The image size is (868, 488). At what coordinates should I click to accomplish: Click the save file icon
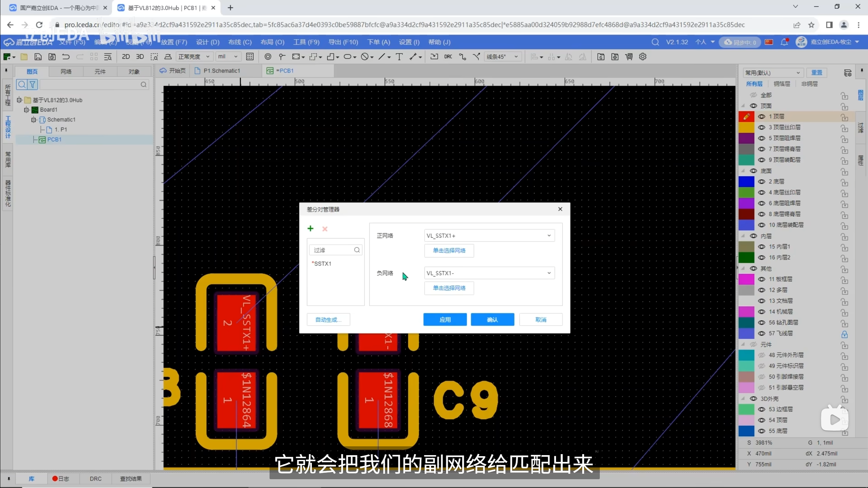[38, 57]
